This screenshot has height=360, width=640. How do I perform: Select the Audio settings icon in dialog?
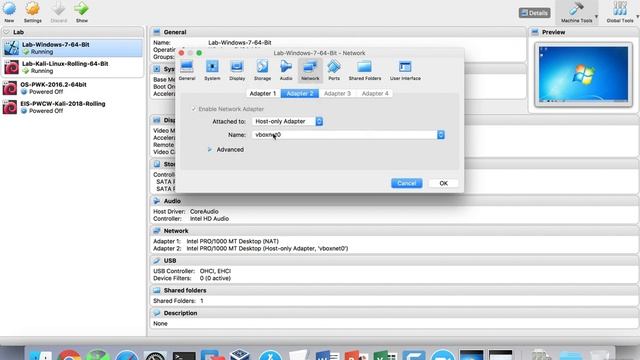point(286,67)
